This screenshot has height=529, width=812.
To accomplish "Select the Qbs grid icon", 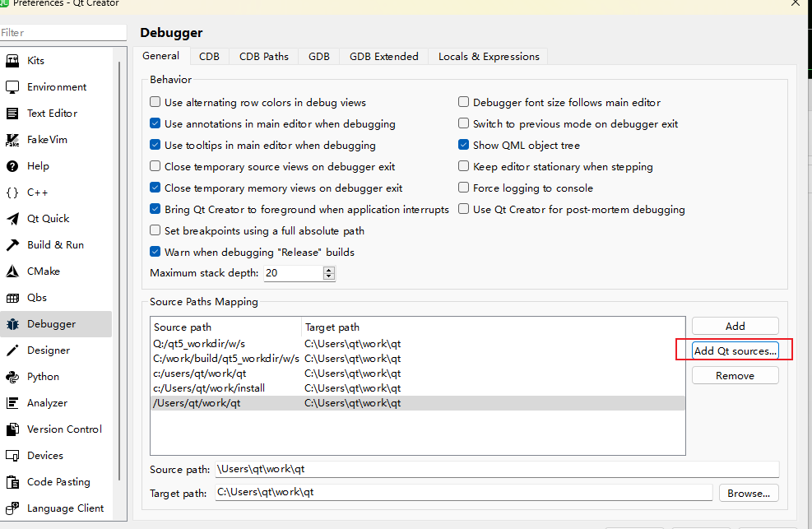I will [x=12, y=298].
